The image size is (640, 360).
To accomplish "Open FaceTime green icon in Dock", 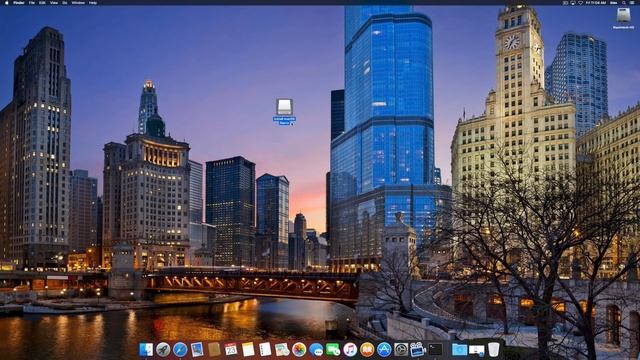I will [333, 349].
